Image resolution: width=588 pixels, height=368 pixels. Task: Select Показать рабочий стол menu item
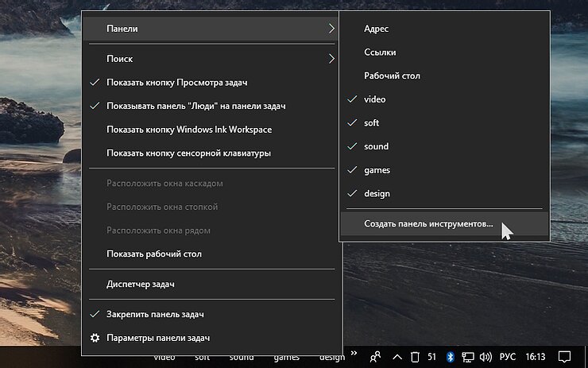(x=211, y=254)
